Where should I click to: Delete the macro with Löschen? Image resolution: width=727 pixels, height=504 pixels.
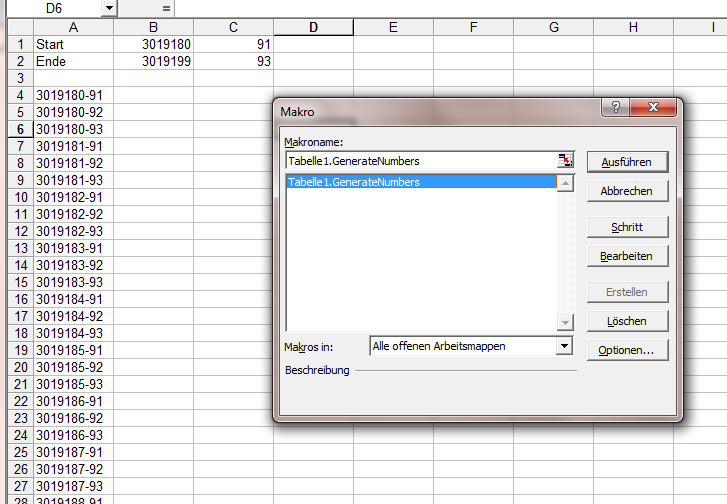pos(627,321)
